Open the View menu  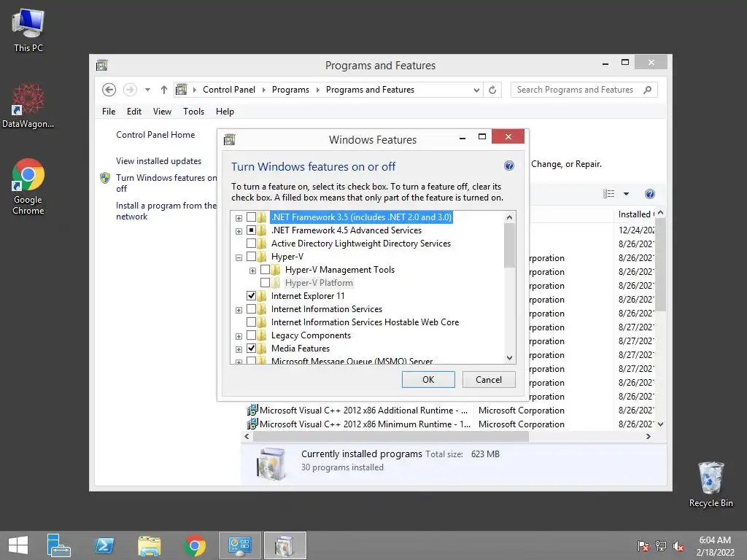pos(162,112)
